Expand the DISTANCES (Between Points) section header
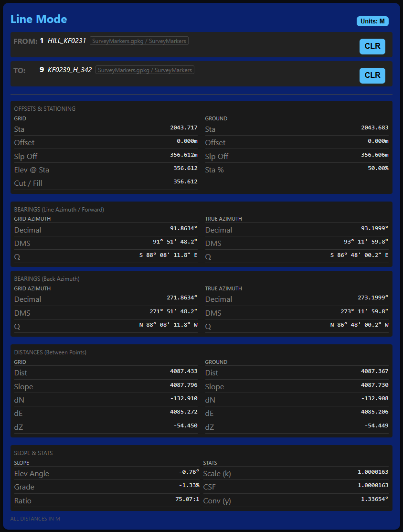This screenshot has width=403, height=532. [x=50, y=352]
